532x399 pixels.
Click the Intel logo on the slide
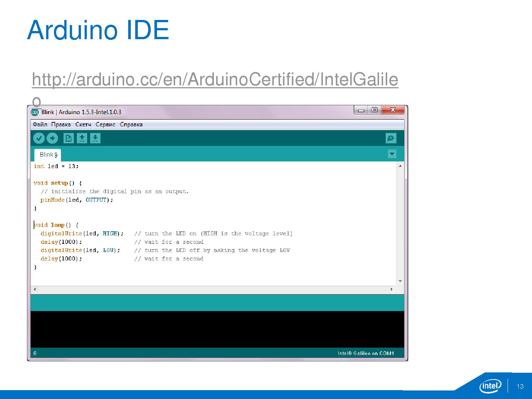(x=491, y=386)
